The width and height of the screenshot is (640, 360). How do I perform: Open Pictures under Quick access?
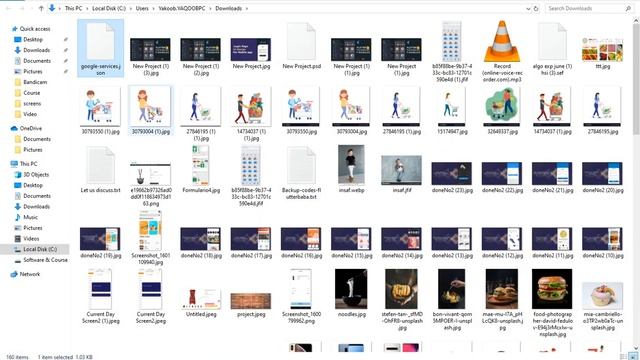click(33, 71)
